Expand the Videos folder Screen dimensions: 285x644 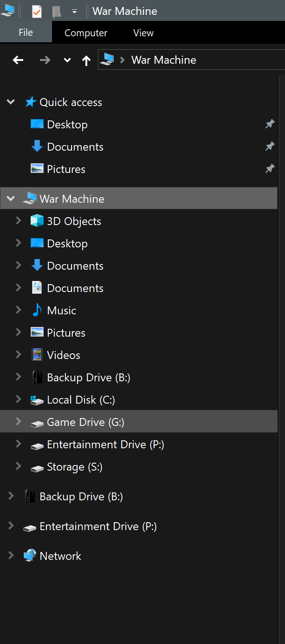point(19,354)
